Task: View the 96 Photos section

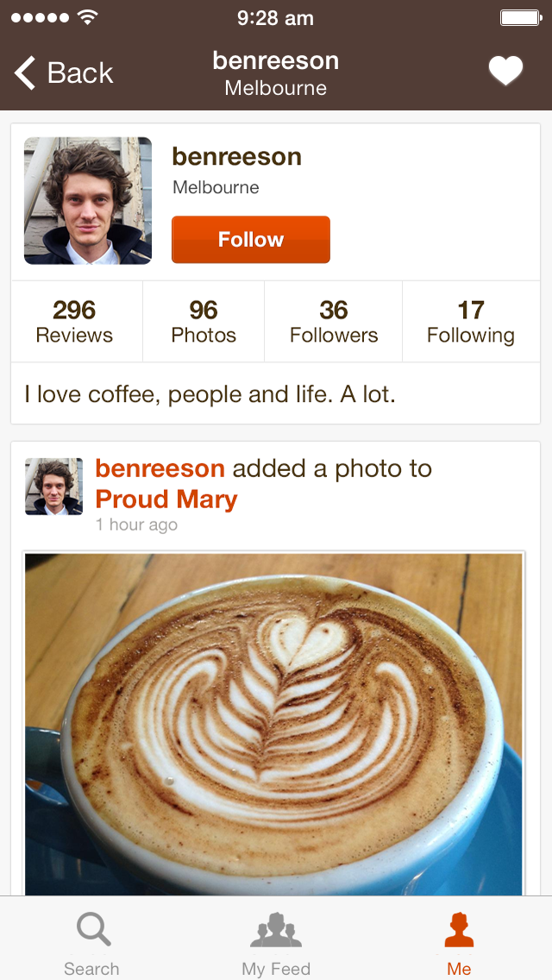Action: click(x=204, y=321)
